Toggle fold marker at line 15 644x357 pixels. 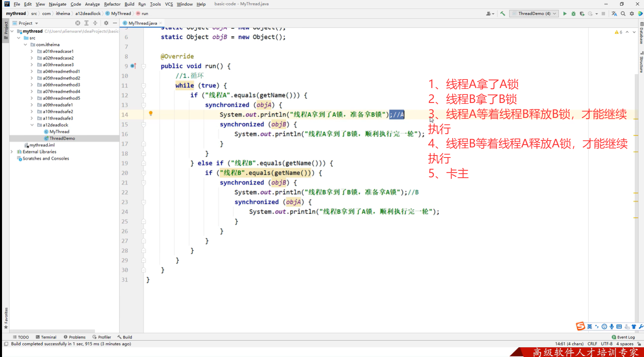point(144,124)
